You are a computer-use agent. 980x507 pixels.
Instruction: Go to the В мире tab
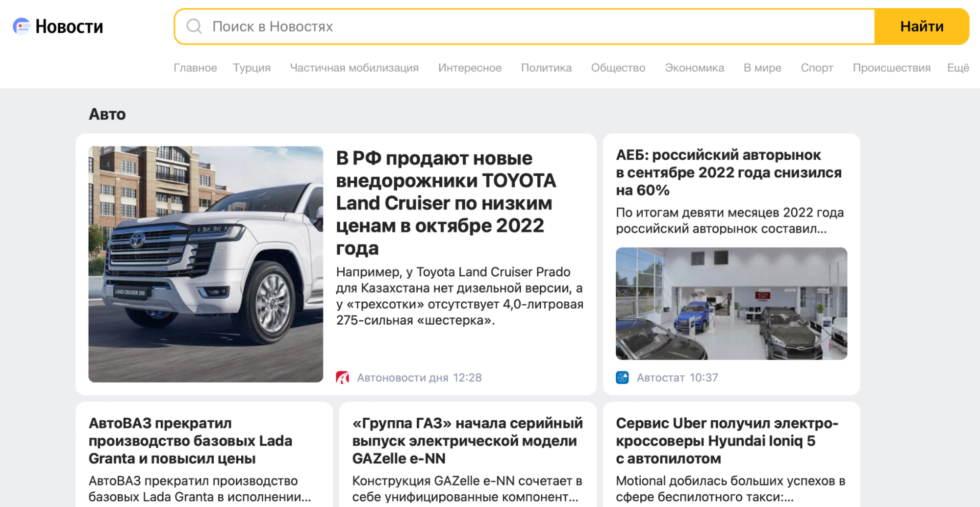[762, 68]
